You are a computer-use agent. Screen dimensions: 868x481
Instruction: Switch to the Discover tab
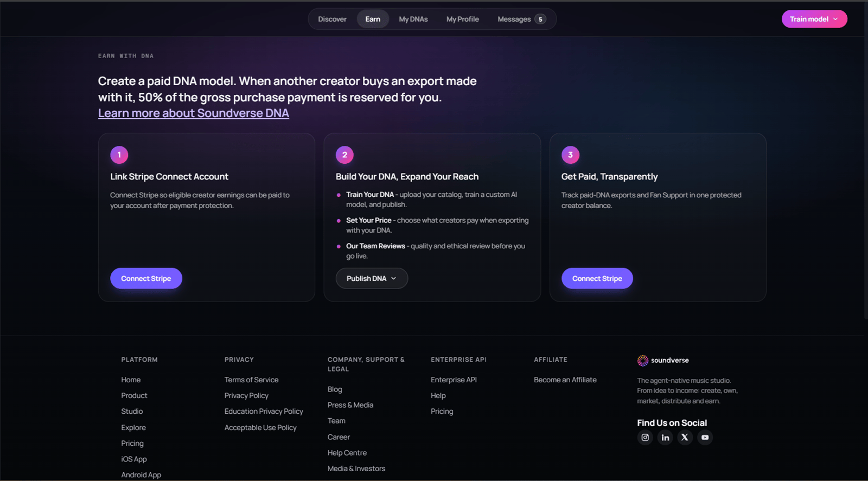[x=332, y=19]
